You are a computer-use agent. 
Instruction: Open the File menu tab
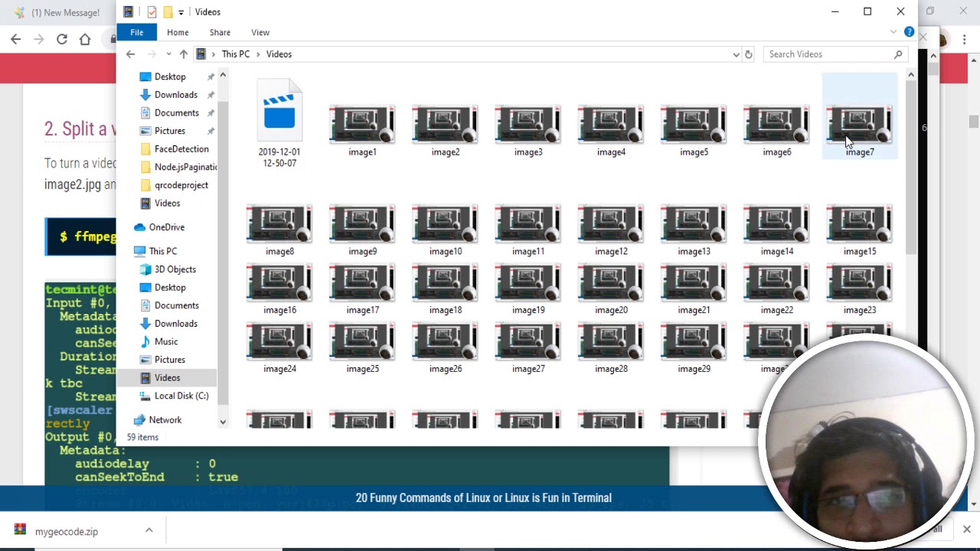(x=136, y=32)
